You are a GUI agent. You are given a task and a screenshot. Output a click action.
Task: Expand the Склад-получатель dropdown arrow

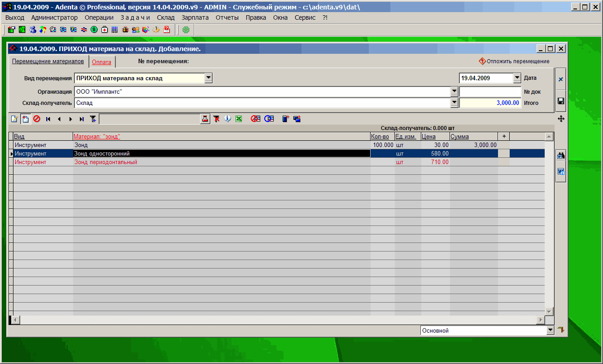point(454,103)
